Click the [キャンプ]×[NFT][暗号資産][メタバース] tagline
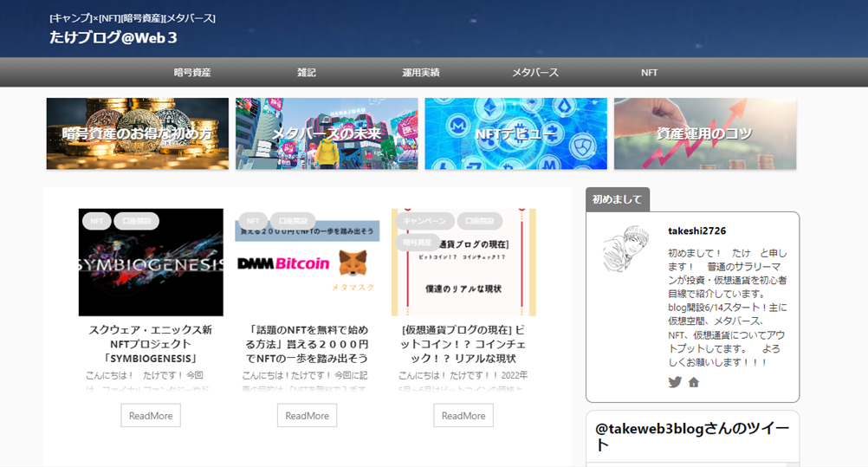This screenshot has width=868, height=467. (133, 18)
